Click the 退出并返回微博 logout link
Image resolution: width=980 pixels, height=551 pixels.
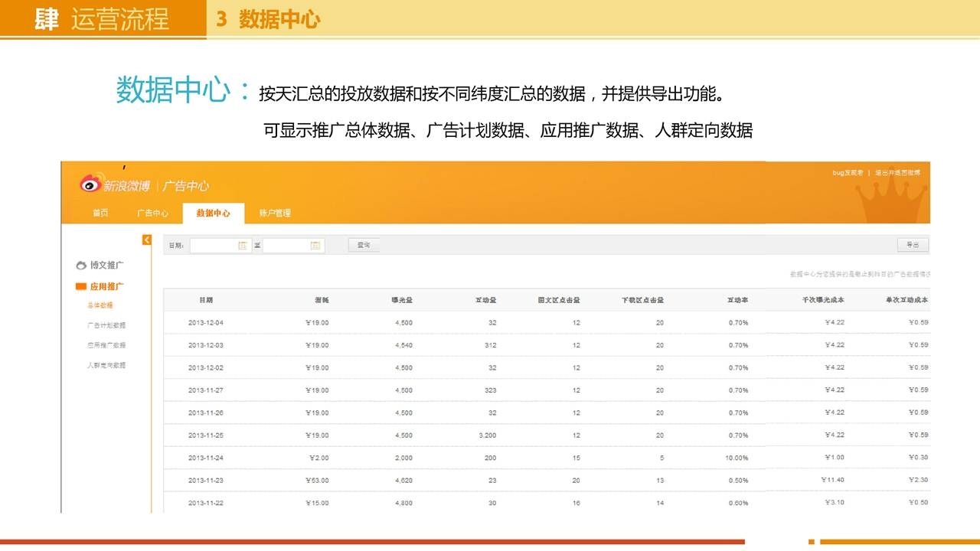click(898, 173)
